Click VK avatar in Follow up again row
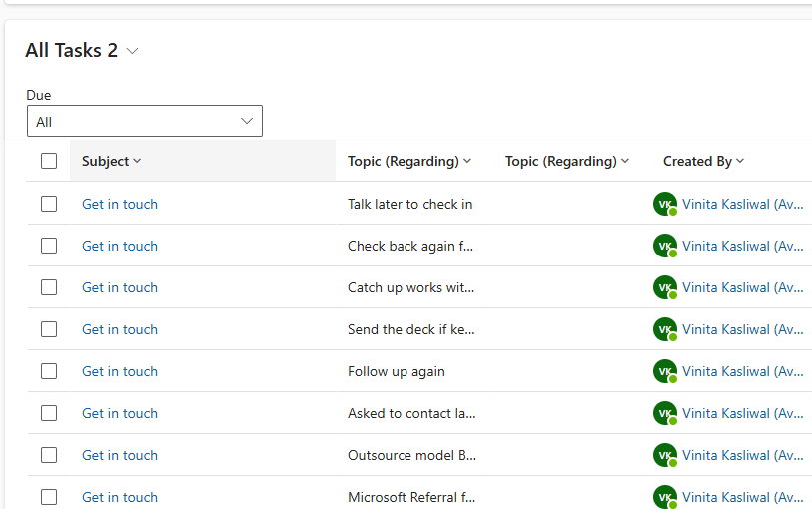Screen dimensions: 812x509 tap(664, 371)
